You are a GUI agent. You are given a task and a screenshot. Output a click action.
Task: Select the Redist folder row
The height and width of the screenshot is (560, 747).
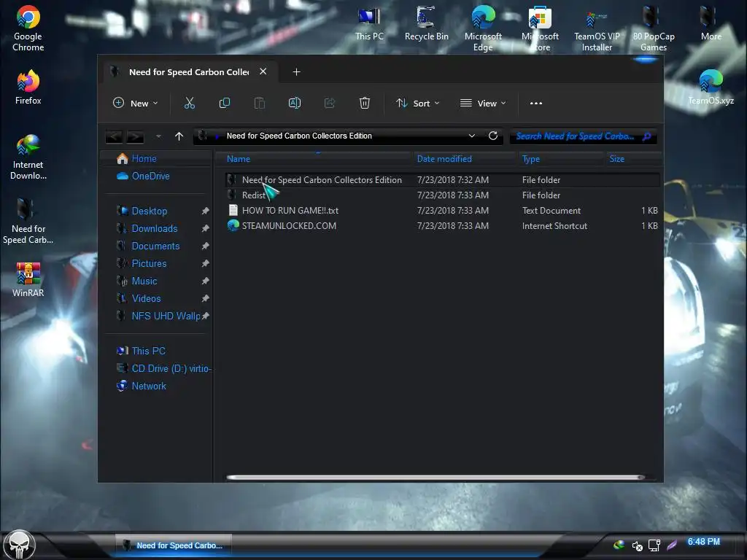pos(443,195)
